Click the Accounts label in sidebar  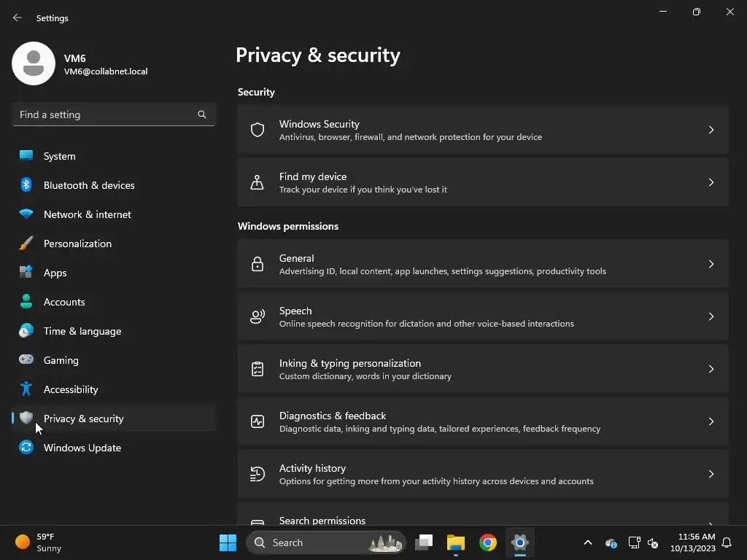[64, 302]
